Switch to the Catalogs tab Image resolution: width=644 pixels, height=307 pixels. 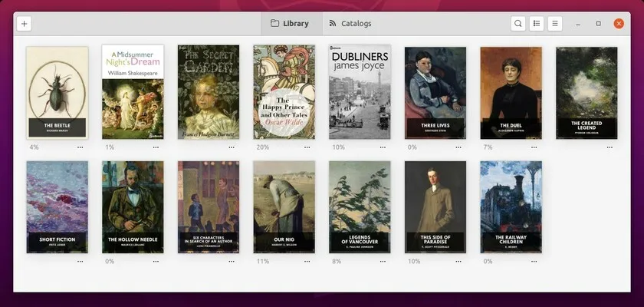click(350, 24)
